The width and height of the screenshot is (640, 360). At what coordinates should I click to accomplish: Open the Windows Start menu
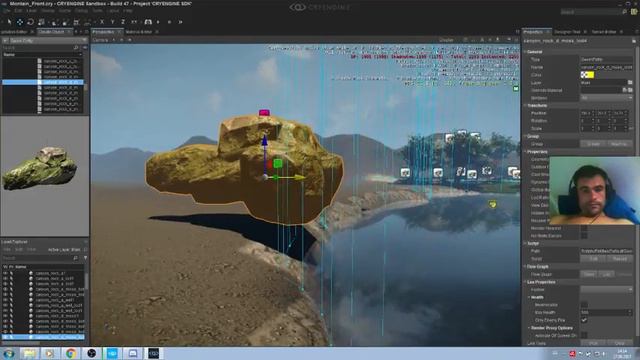pyautogui.click(x=9, y=353)
